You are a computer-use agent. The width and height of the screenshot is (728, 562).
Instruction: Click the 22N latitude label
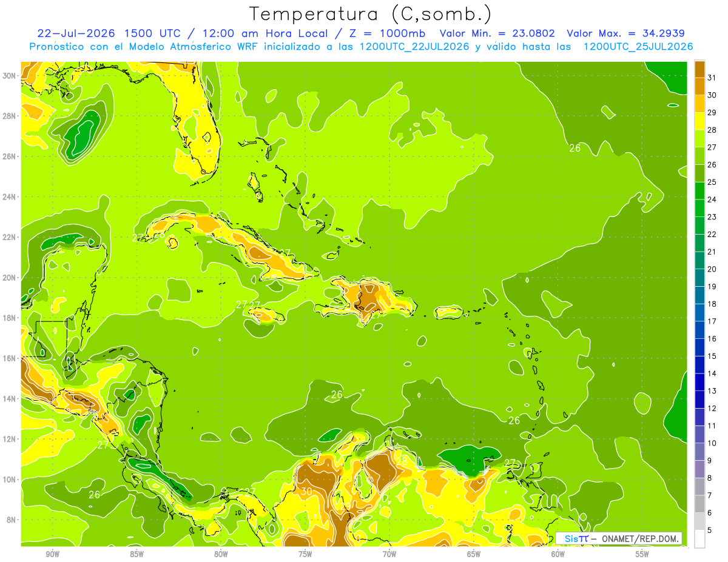(10, 237)
